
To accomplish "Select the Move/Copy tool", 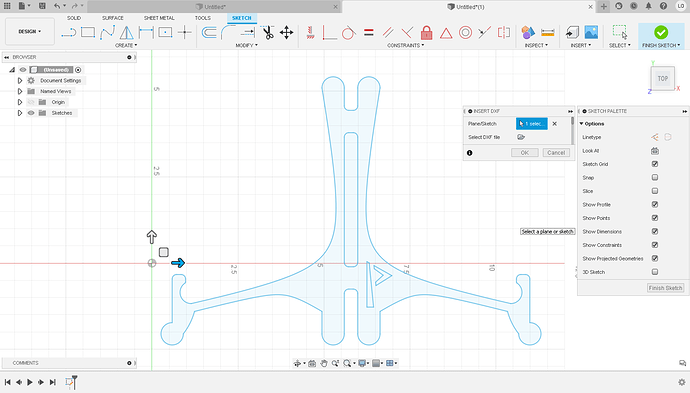I will 286,33.
